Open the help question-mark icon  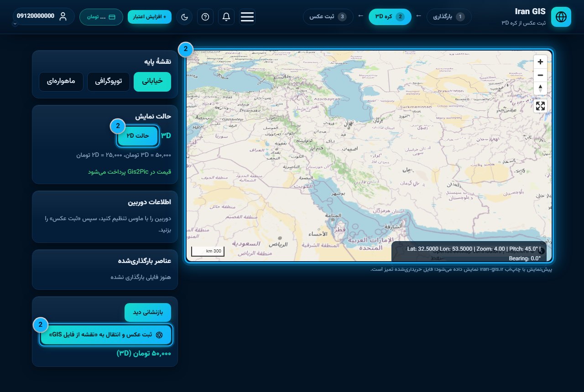tap(205, 17)
